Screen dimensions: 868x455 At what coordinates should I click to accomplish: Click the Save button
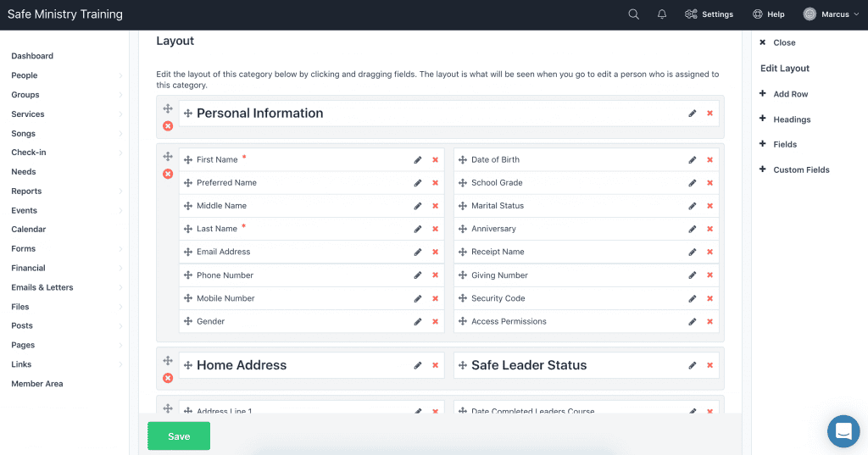coord(179,436)
